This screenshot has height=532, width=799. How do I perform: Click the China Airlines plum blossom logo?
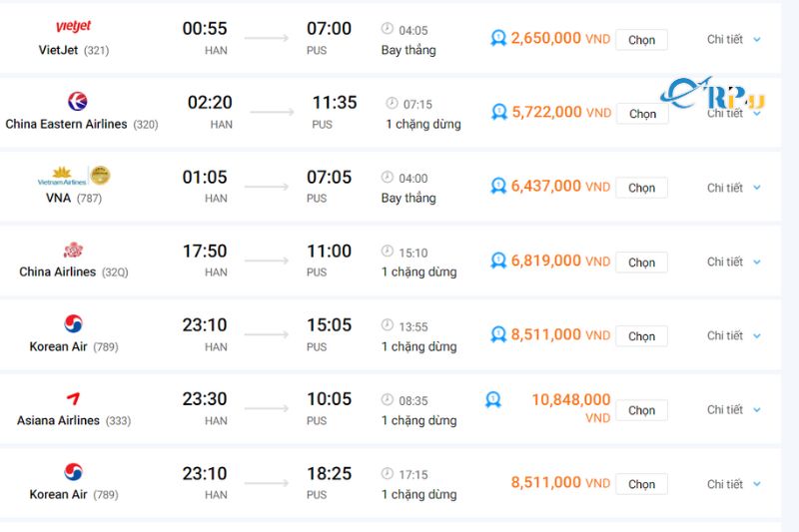tap(73, 250)
